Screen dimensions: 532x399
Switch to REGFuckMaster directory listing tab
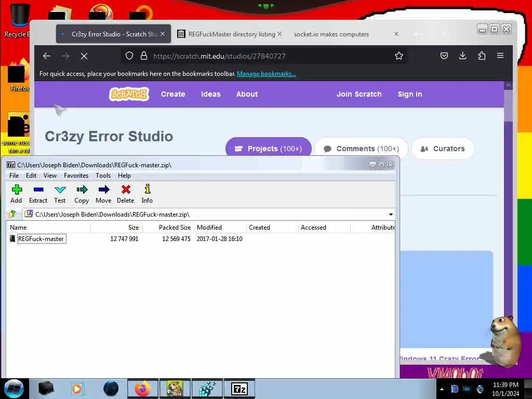point(229,34)
